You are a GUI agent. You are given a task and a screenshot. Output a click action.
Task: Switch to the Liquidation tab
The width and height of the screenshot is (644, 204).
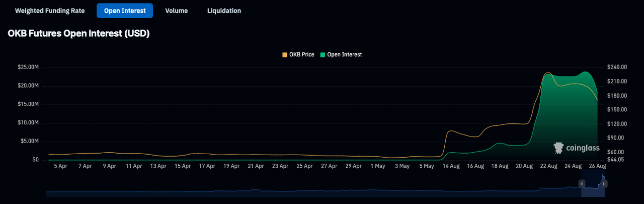(x=224, y=11)
